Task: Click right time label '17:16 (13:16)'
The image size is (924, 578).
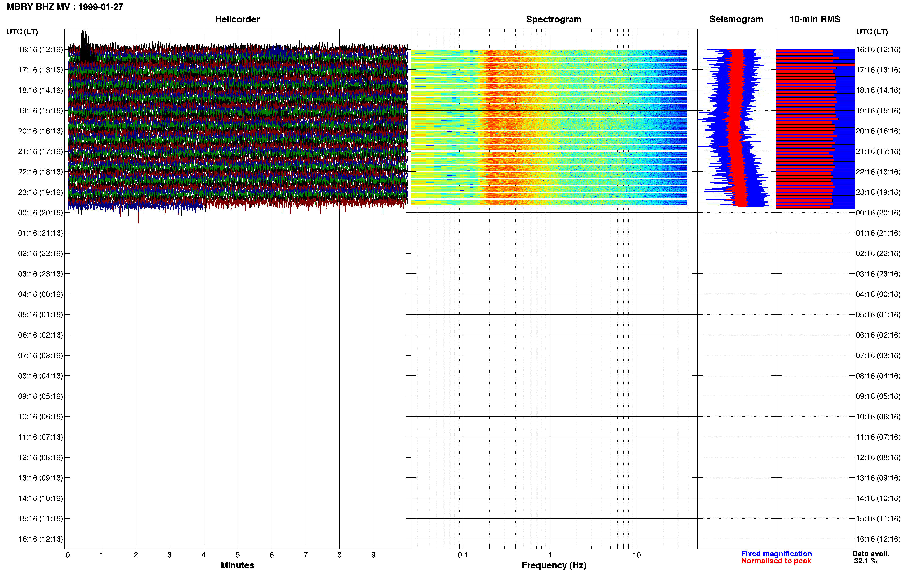Action: pos(878,70)
